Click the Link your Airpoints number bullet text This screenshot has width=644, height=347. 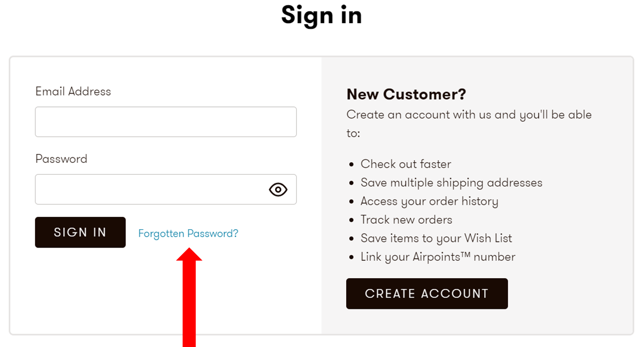[437, 256]
